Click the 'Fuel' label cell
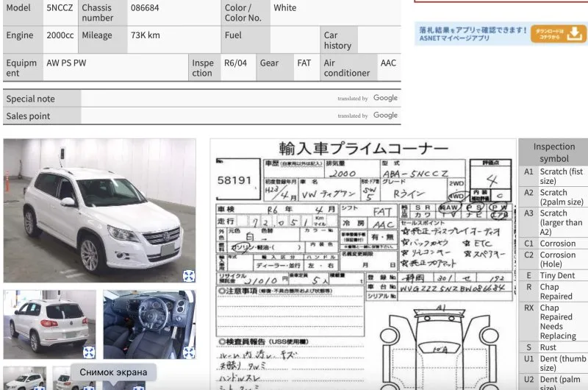The height and width of the screenshot is (390, 588). [x=245, y=40]
